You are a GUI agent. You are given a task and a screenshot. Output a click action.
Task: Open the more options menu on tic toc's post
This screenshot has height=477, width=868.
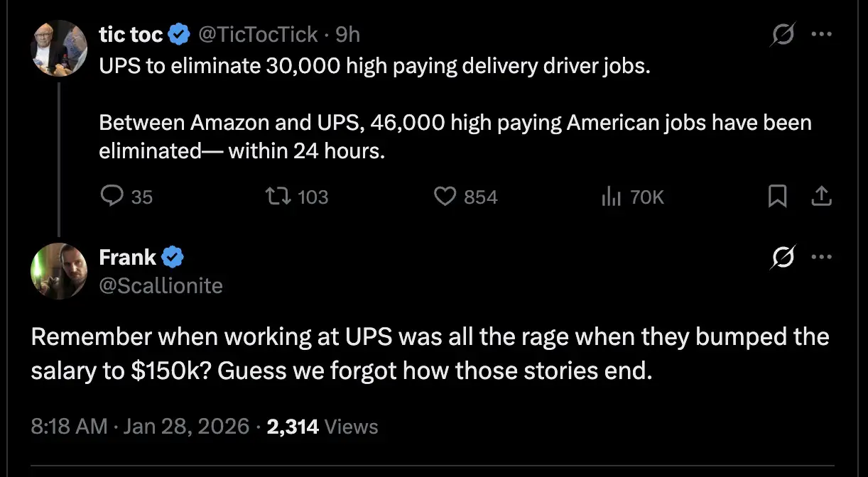click(x=821, y=34)
